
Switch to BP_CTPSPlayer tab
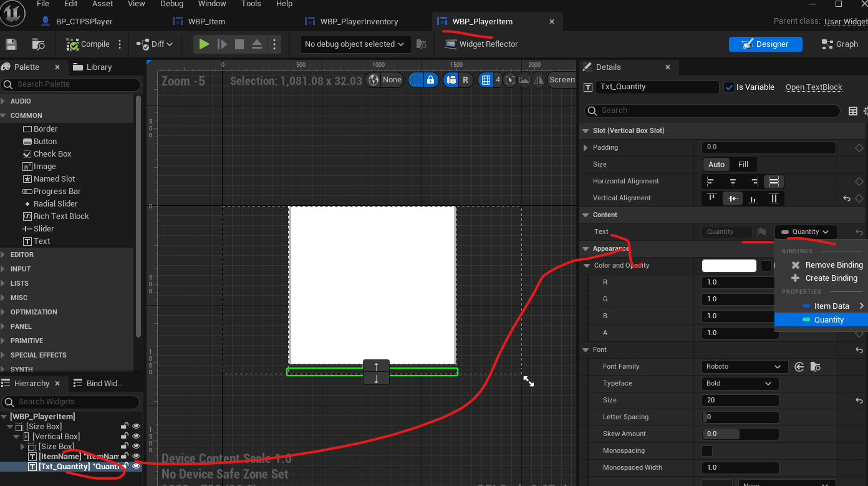click(77, 21)
